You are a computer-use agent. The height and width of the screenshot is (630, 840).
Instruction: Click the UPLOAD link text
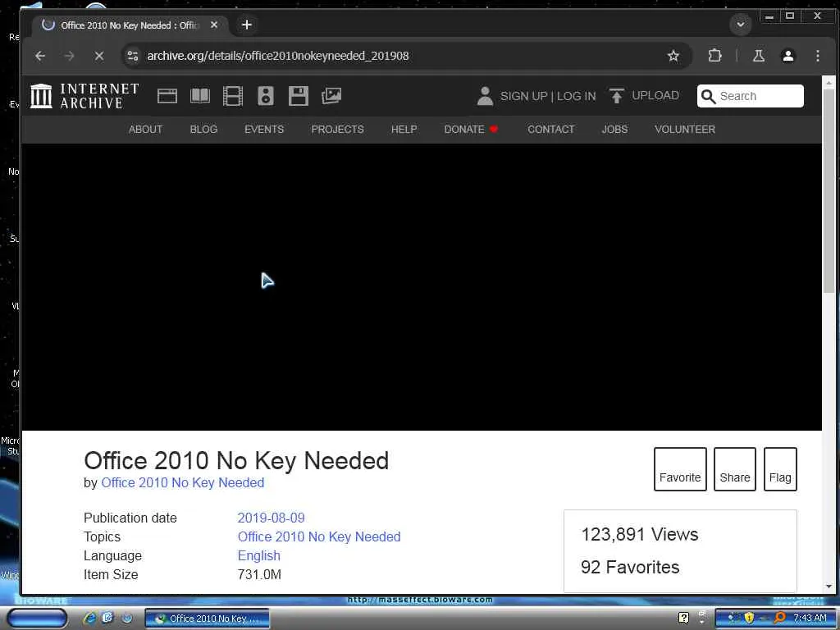pos(655,95)
